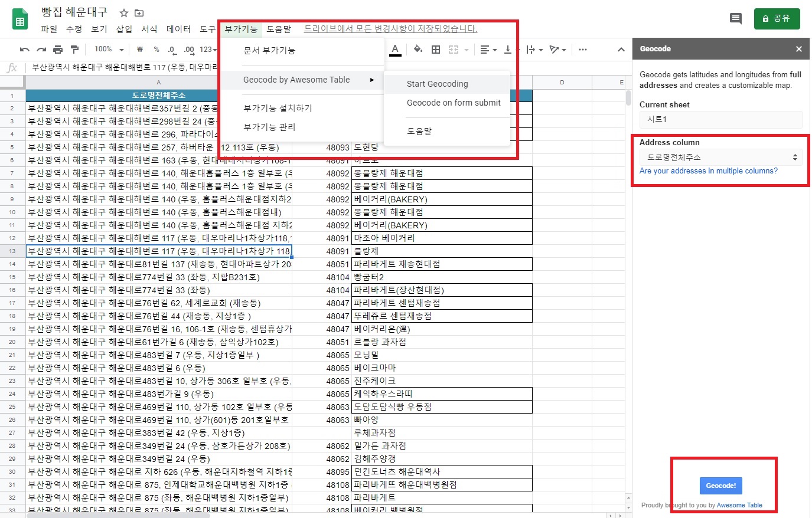Select cell 도담도담식빵 우동점
Image resolution: width=812 pixels, height=518 pixels.
tap(442, 406)
